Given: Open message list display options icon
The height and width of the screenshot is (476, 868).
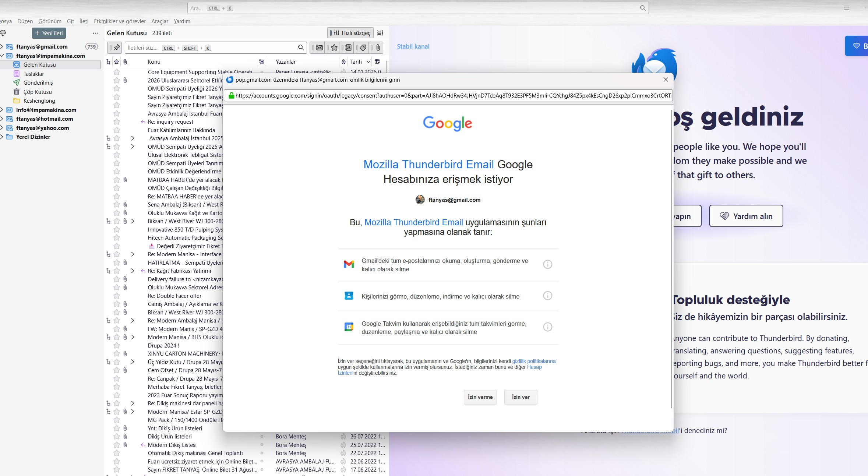Looking at the screenshot, I should [380, 33].
